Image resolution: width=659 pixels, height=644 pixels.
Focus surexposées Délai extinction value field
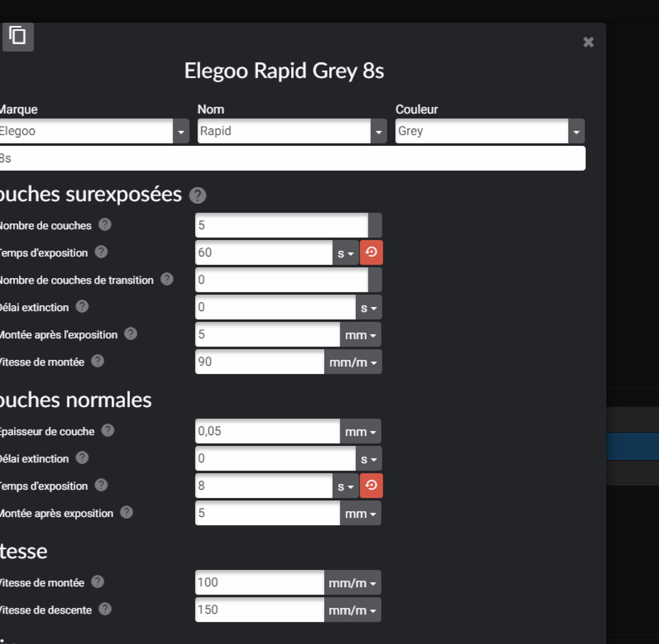(275, 307)
